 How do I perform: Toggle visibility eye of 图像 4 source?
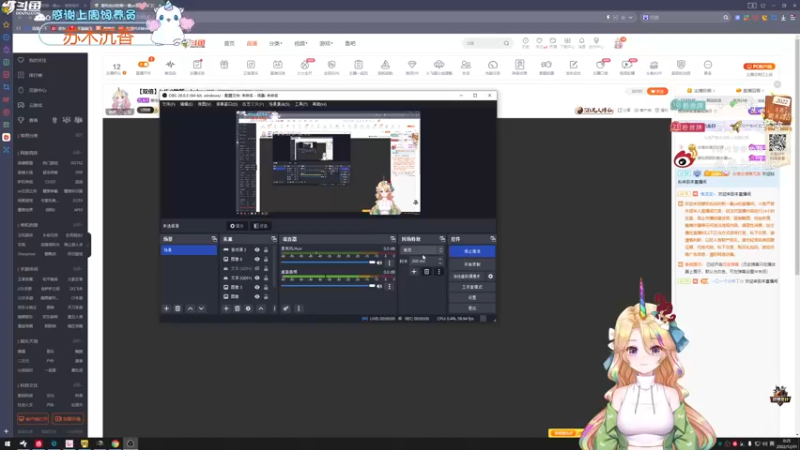point(257,259)
